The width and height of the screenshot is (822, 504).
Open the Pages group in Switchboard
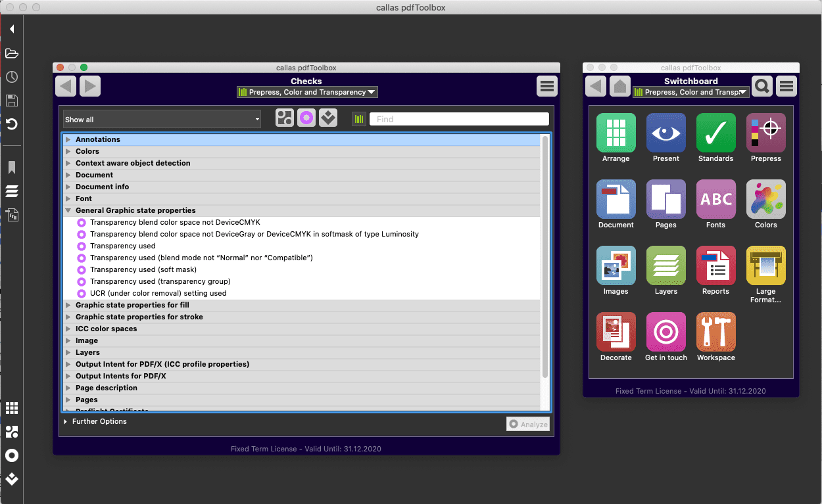click(x=665, y=199)
